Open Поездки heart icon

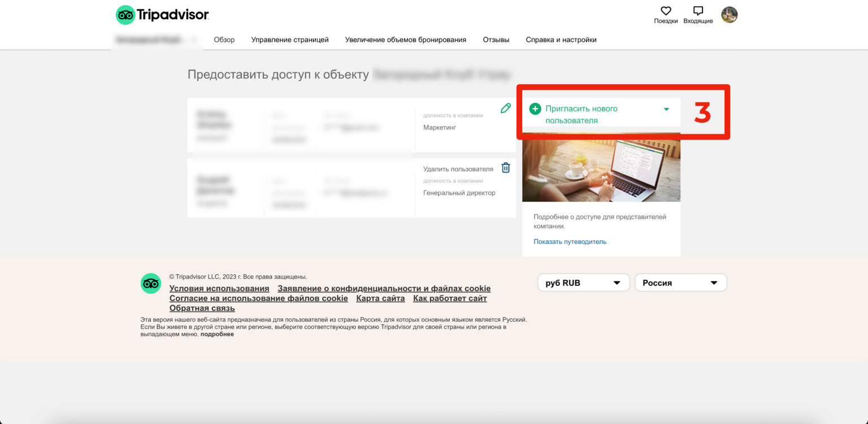(666, 11)
